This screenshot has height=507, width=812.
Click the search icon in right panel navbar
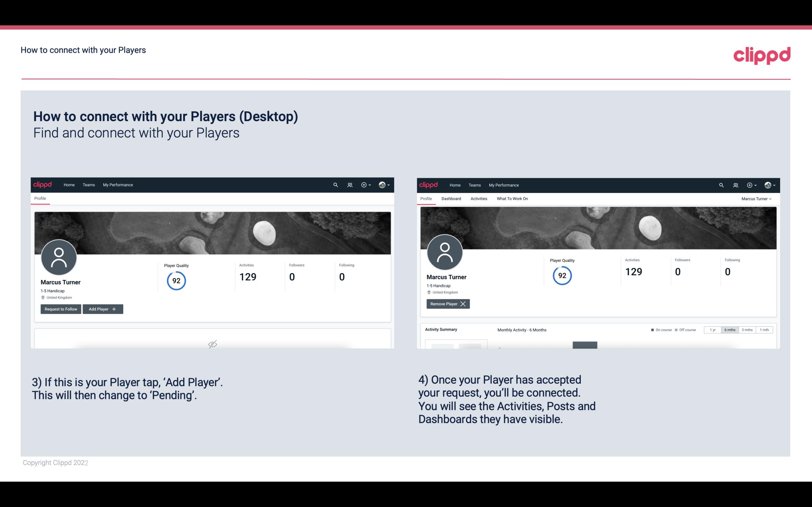click(721, 185)
